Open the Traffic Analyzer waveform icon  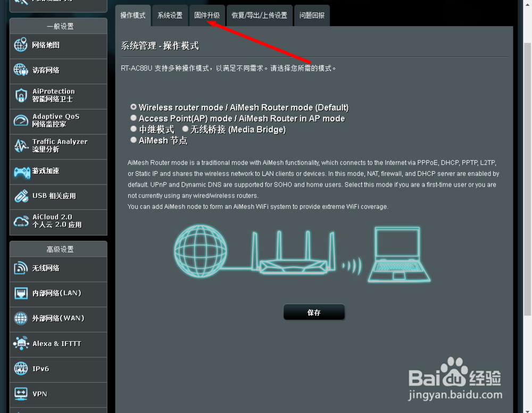[x=21, y=146]
